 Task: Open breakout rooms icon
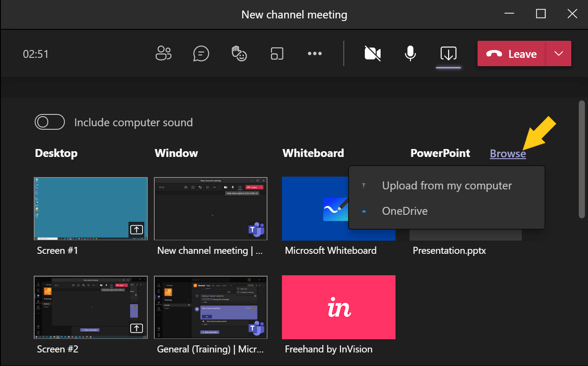click(277, 54)
